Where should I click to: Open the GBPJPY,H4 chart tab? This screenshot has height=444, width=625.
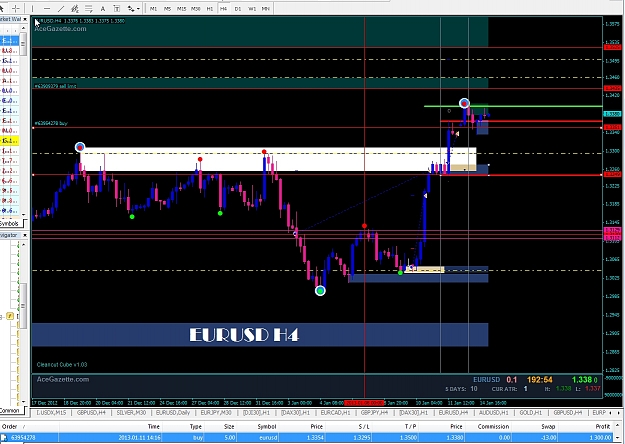375,413
